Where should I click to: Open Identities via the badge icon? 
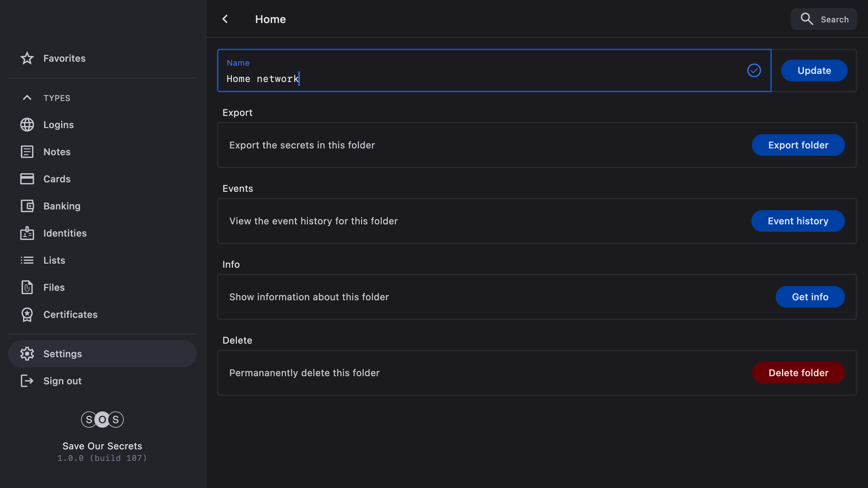click(27, 233)
